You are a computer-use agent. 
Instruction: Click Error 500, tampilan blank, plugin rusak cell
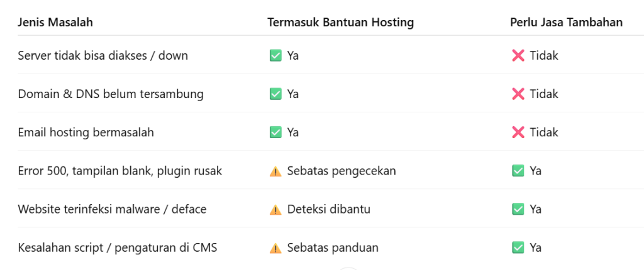[x=120, y=171]
